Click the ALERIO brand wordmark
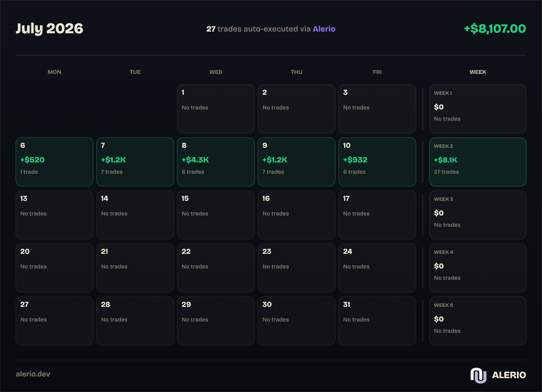Viewport: 542px width, 392px height. pos(509,375)
